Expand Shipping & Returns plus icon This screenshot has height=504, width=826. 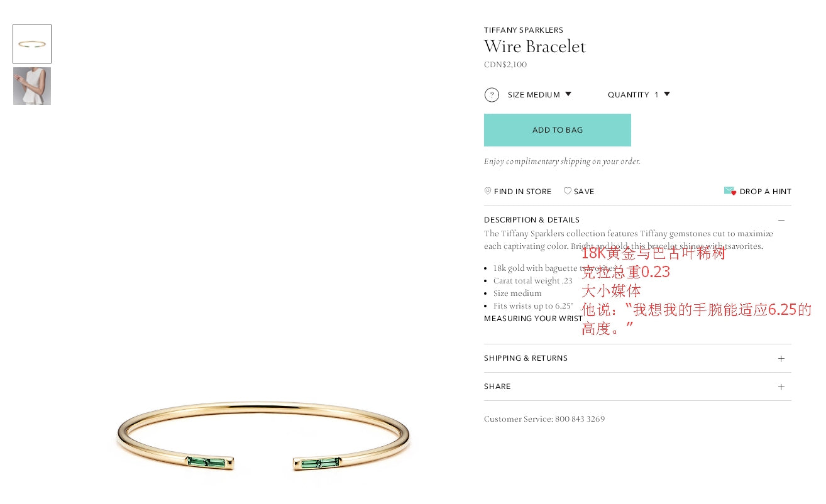pyautogui.click(x=781, y=359)
